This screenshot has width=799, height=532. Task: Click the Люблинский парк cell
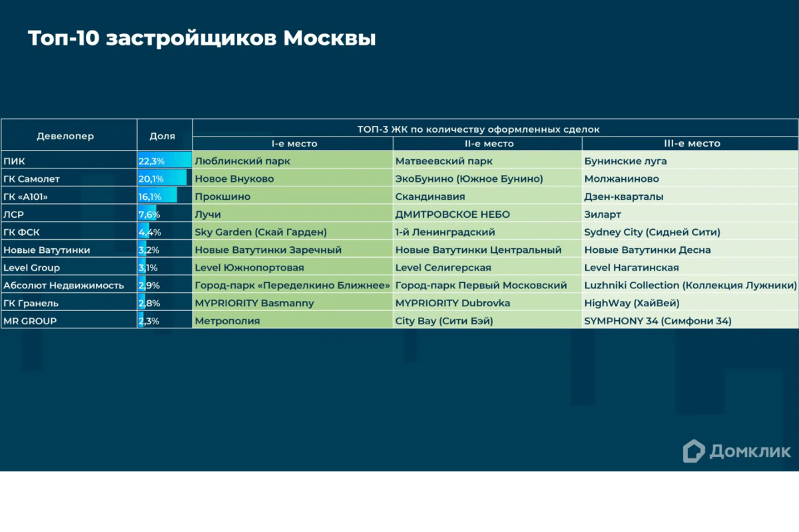242,161
